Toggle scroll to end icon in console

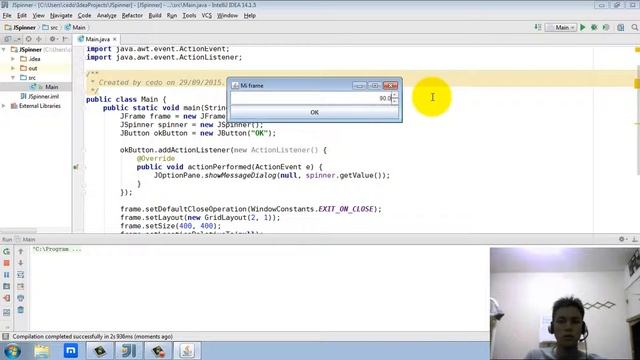point(21,287)
